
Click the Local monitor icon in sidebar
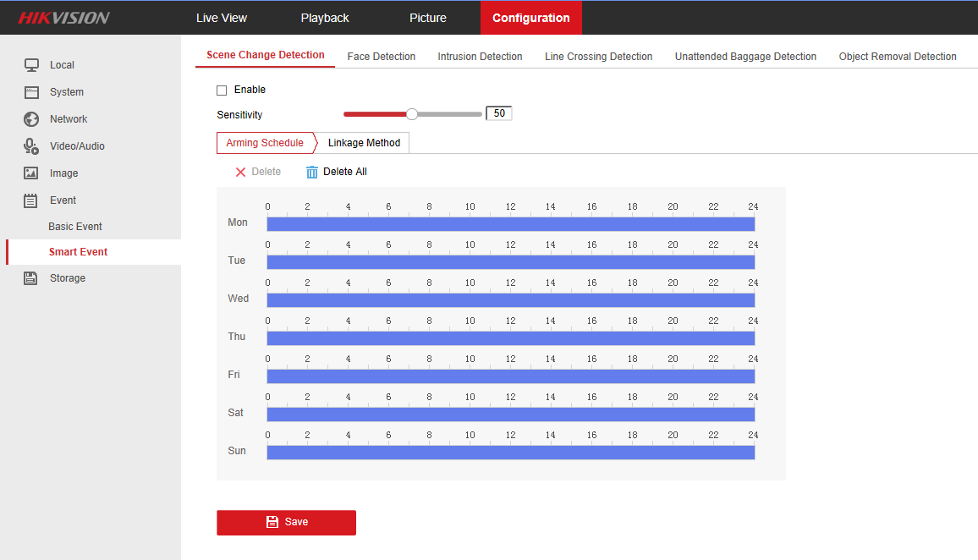point(31,65)
